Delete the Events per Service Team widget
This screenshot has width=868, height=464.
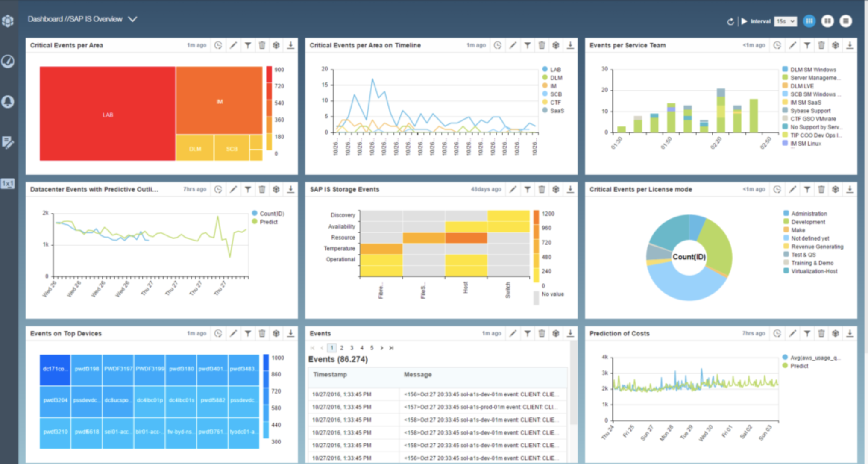click(821, 45)
